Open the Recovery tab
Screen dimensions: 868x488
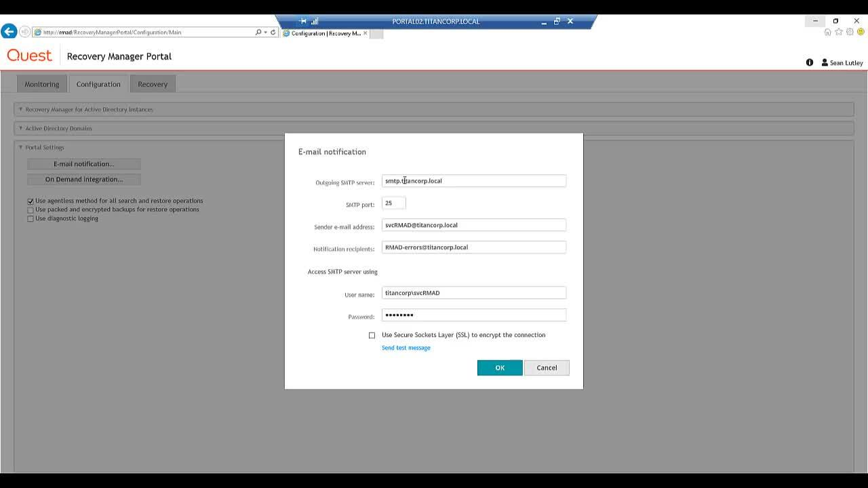(x=153, y=83)
